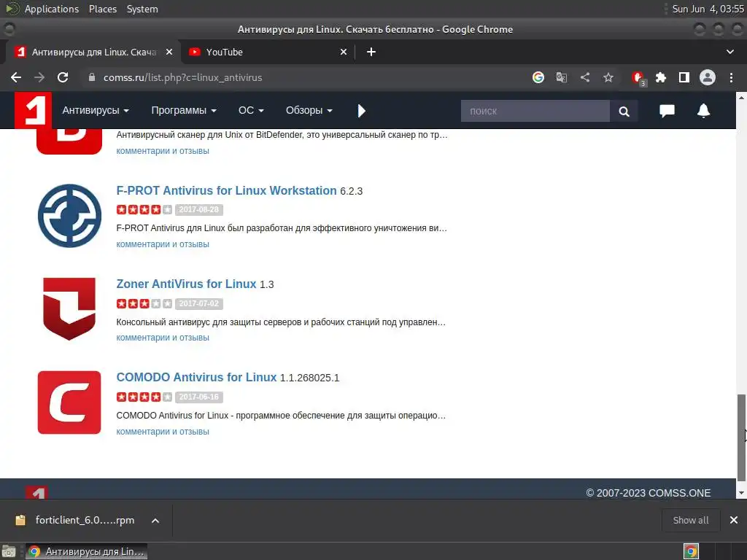747x560 pixels.
Task: Click the comss.ru red logo
Action: (33, 111)
